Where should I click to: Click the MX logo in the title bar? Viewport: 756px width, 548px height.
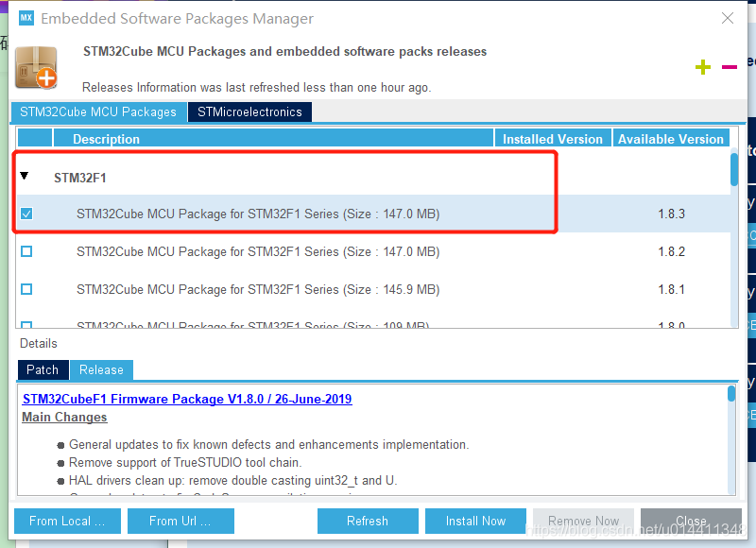click(26, 18)
